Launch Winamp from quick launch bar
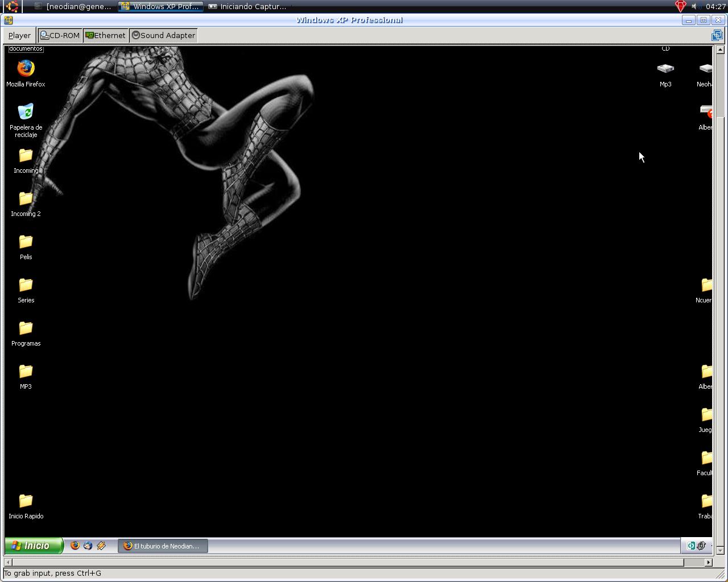 (x=101, y=546)
